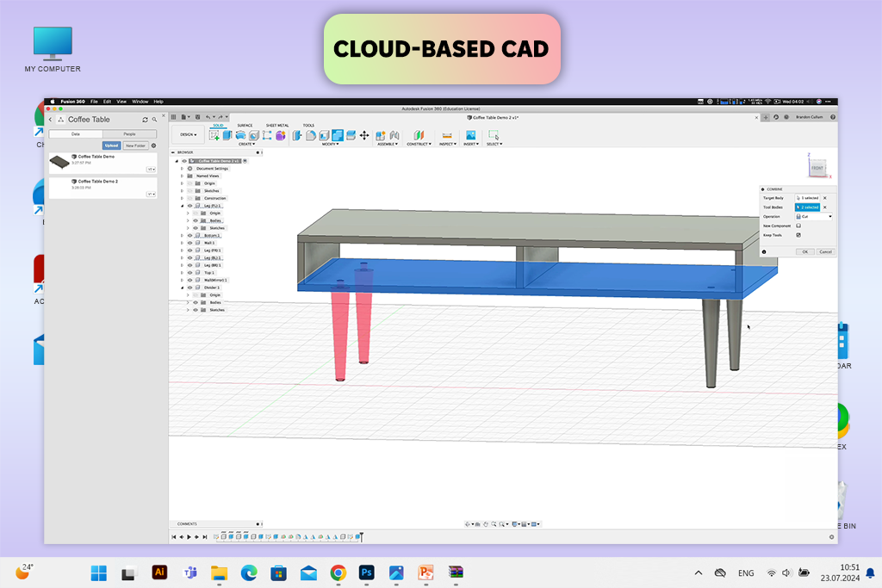Viewport: 882px width, 588px height.
Task: Click the Upload button
Action: pyautogui.click(x=111, y=145)
